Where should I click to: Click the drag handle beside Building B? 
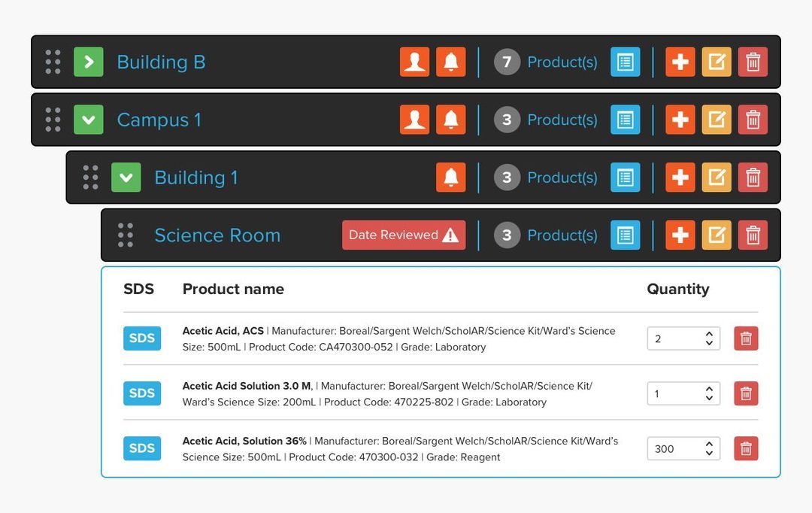52,62
